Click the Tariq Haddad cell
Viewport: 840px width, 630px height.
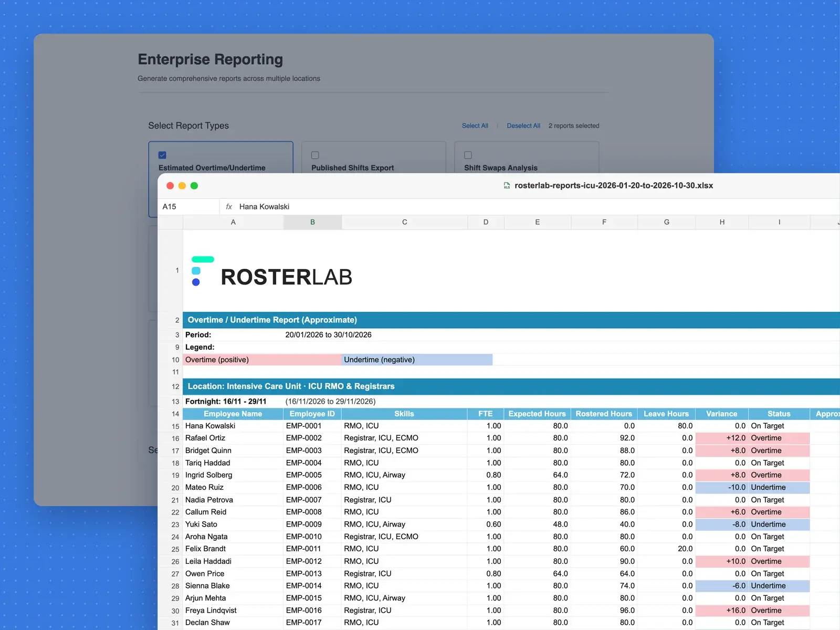click(x=233, y=463)
